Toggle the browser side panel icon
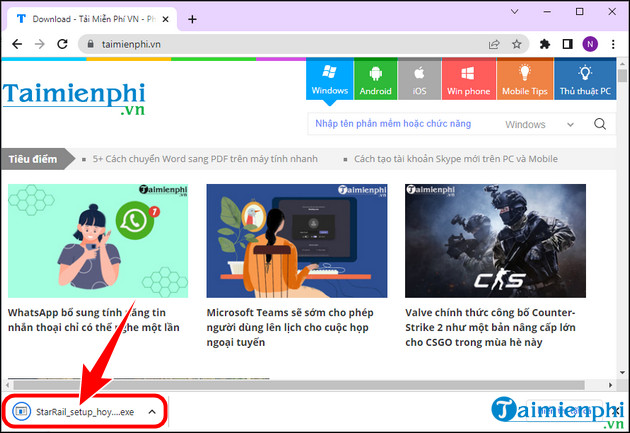Screen dimensions: 630x433 click(567, 44)
